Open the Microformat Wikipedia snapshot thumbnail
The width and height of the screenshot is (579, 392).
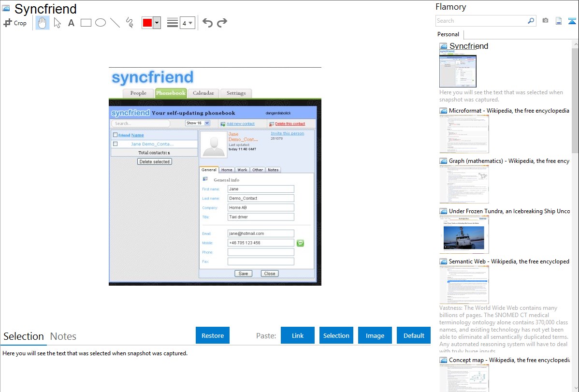[x=464, y=134]
